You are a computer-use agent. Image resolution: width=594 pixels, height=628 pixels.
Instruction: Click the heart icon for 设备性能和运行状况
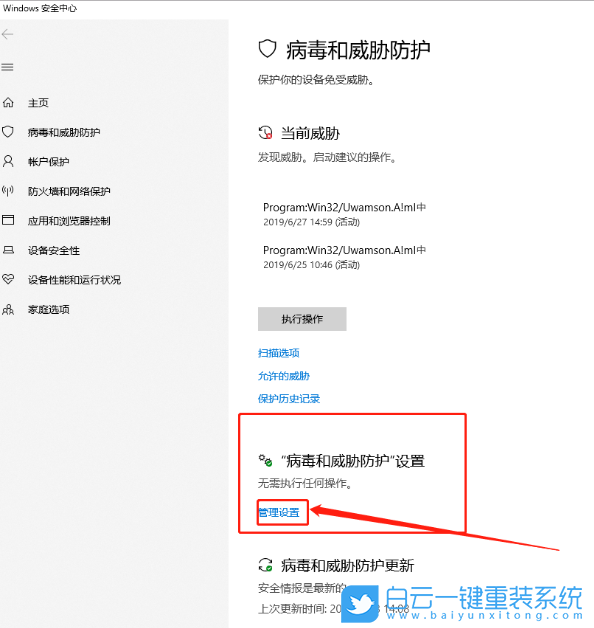[8, 279]
